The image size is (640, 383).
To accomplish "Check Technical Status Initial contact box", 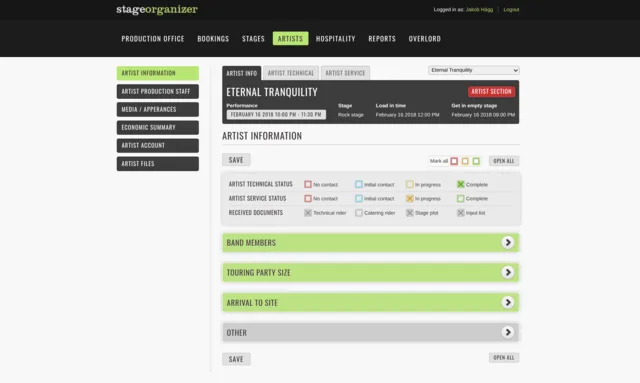I will 358,185.
